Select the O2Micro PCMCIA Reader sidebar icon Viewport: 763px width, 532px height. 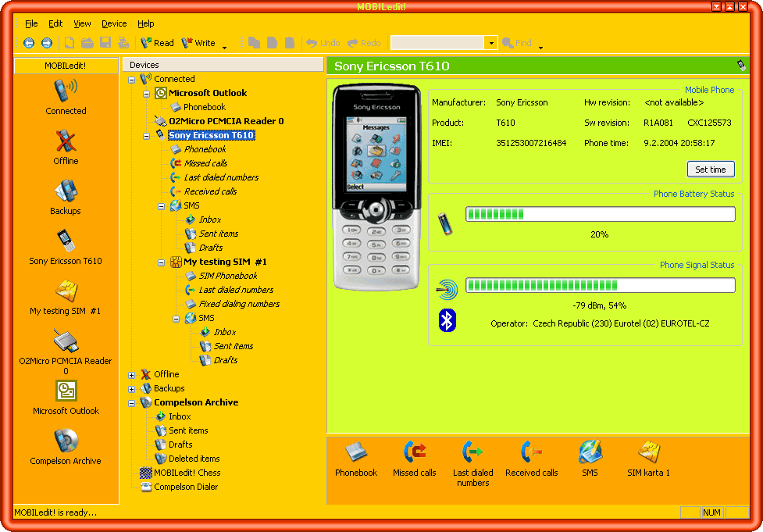point(66,341)
